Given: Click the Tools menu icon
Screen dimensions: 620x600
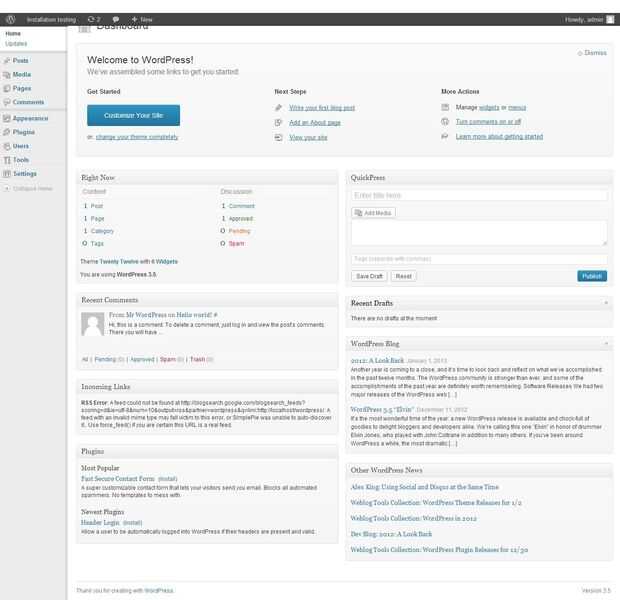Looking at the screenshot, I should point(7,160).
